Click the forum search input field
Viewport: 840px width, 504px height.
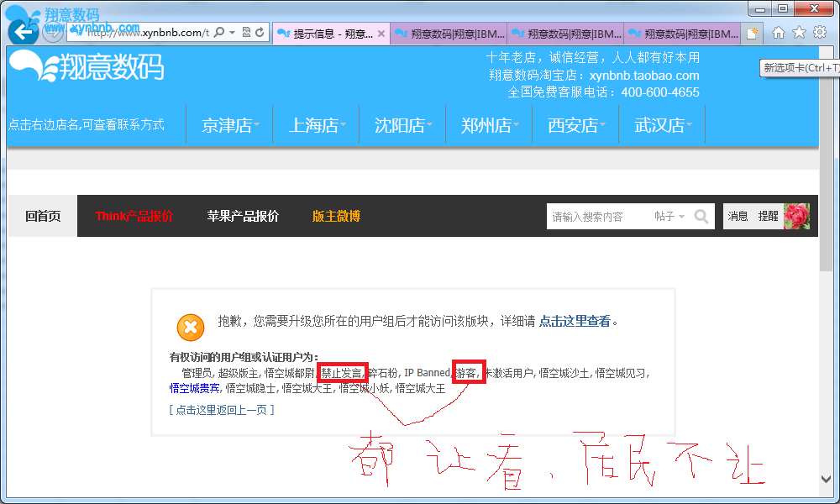[x=598, y=217]
